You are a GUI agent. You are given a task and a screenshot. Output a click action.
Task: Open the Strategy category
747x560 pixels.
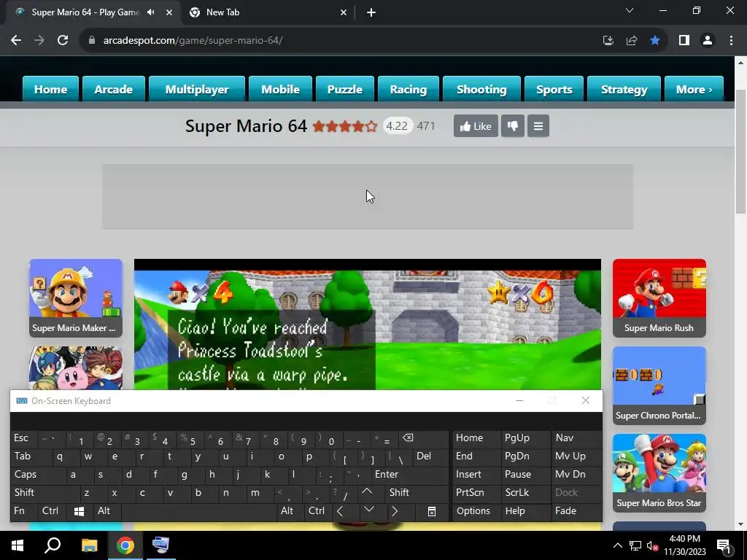624,89
